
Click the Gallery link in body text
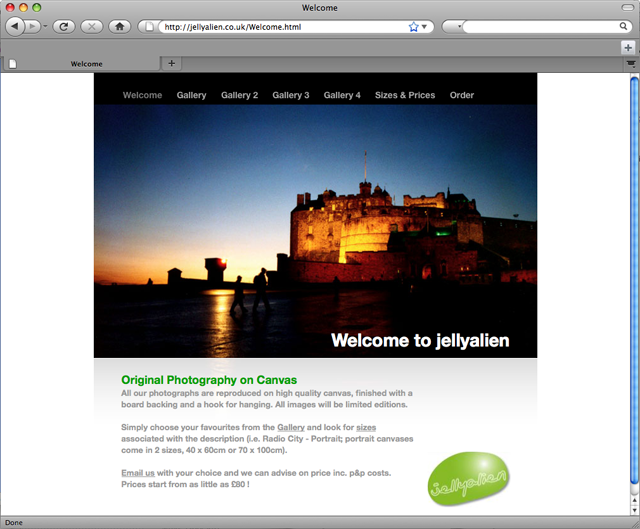[x=291, y=427]
